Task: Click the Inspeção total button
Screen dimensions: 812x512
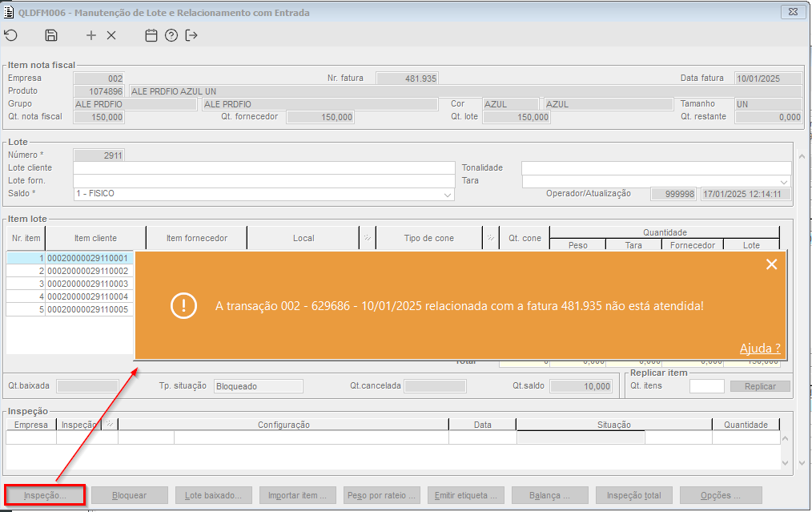Action: tap(634, 495)
